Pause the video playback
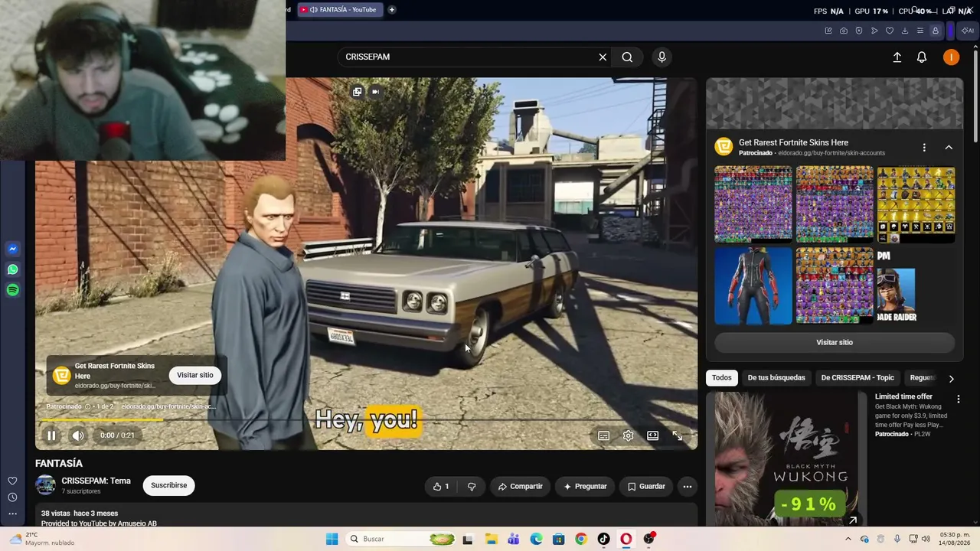980x551 pixels. click(x=51, y=435)
